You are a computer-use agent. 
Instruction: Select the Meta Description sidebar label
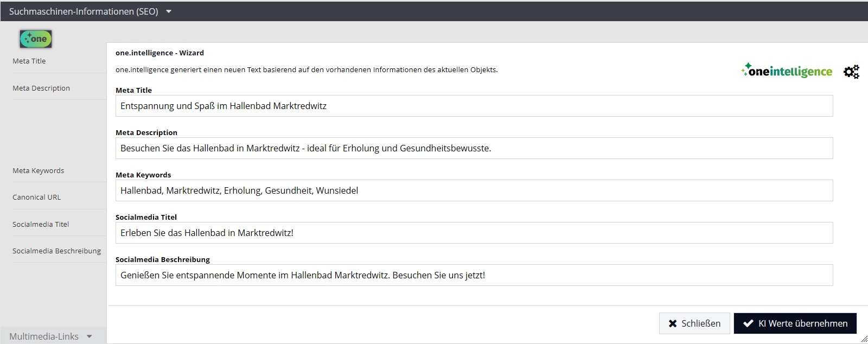click(41, 88)
